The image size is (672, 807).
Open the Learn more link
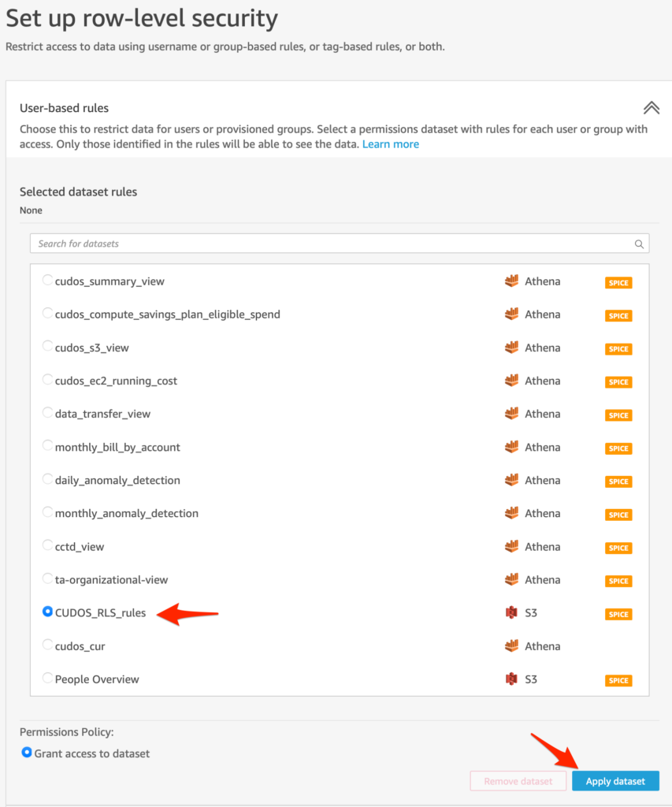(390, 144)
